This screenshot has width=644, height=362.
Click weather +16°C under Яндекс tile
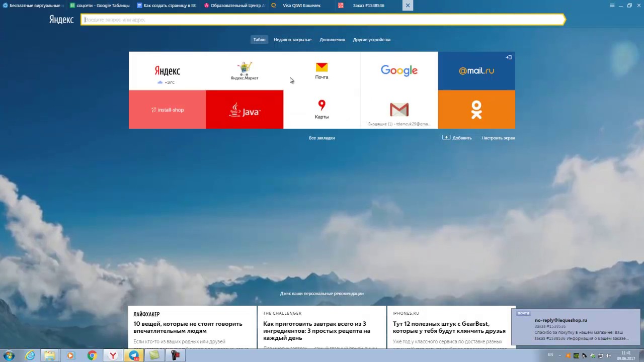point(166,82)
